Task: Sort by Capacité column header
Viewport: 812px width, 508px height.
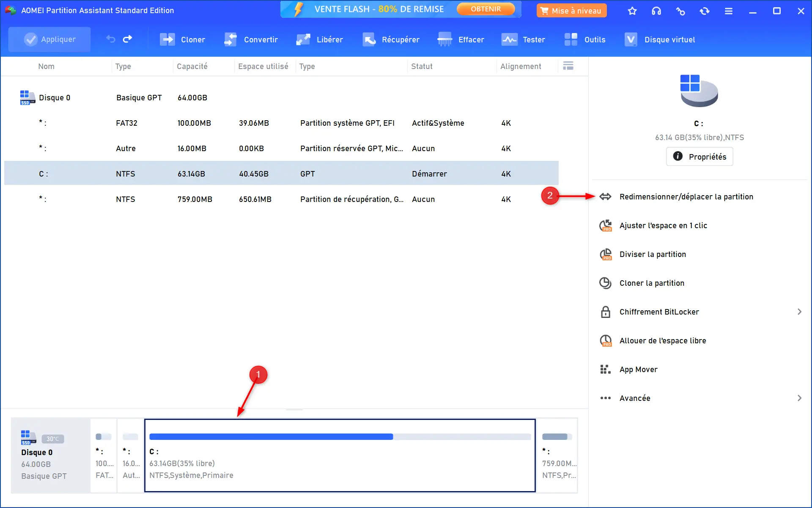Action: (x=192, y=66)
